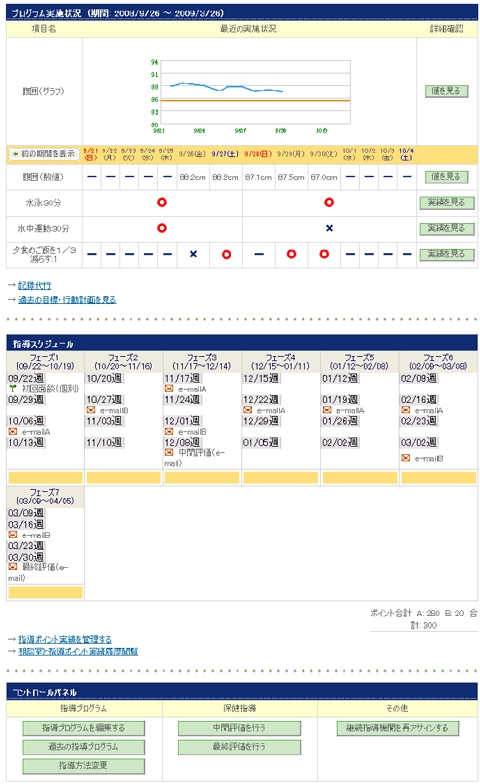Screen dimensions: 480x784
Task: Click the waist circumference line graph
Action: 255,92
